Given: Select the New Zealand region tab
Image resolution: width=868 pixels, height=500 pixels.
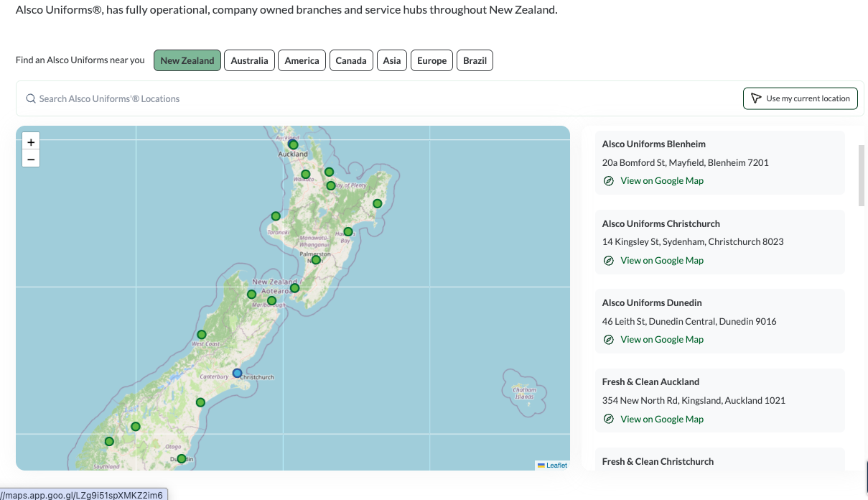Looking at the screenshot, I should (187, 60).
